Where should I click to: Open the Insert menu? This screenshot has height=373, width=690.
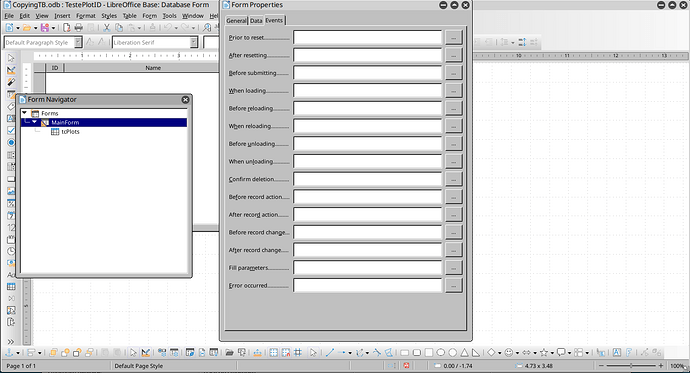pos(62,16)
